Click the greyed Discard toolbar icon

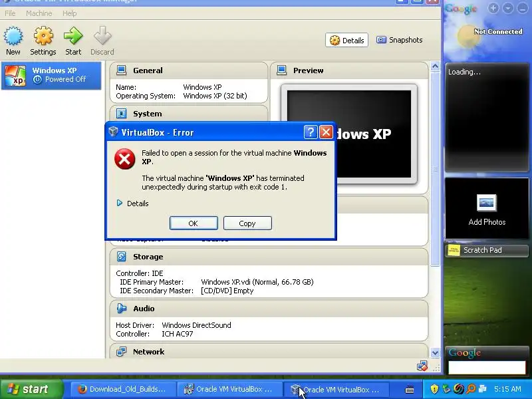[x=102, y=36]
